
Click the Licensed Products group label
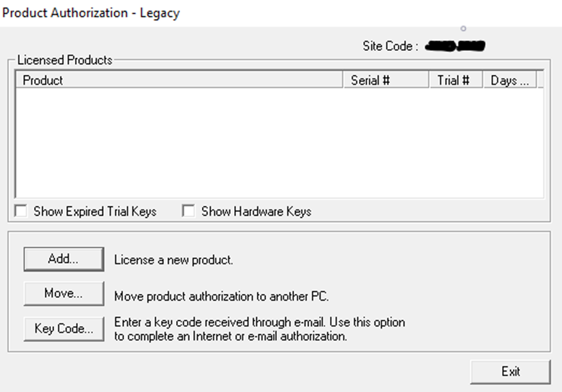coord(65,60)
